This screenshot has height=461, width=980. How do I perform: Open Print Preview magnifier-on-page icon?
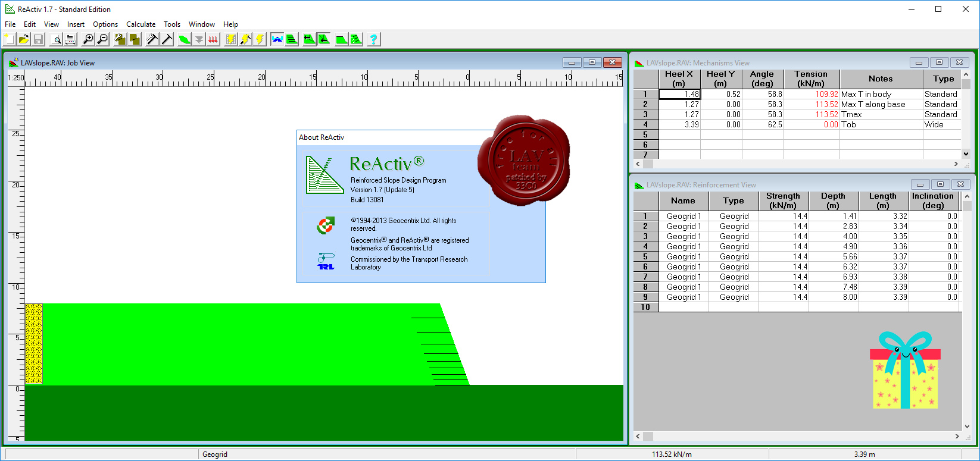coord(56,39)
